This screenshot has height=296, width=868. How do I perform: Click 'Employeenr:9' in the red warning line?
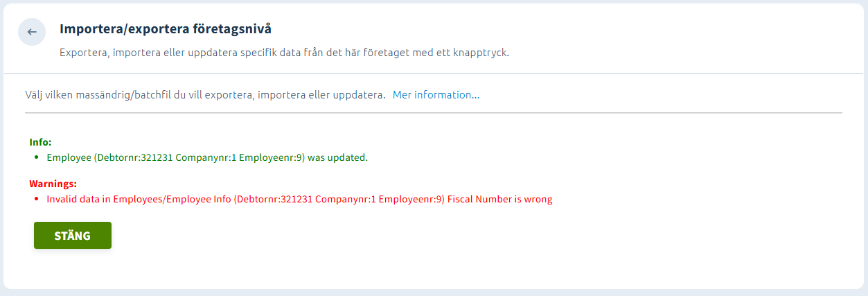coord(410,199)
